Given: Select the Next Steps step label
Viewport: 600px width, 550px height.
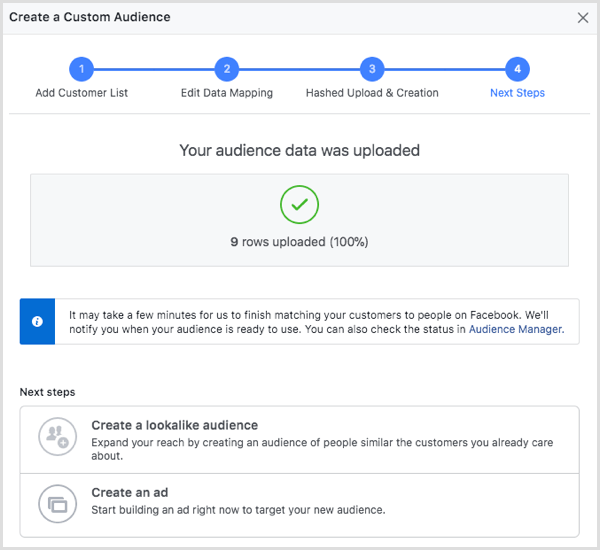Looking at the screenshot, I should 517,93.
